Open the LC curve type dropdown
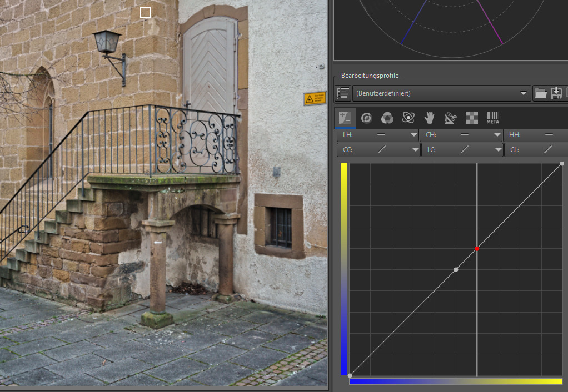This screenshot has width=568, height=392. click(x=497, y=150)
